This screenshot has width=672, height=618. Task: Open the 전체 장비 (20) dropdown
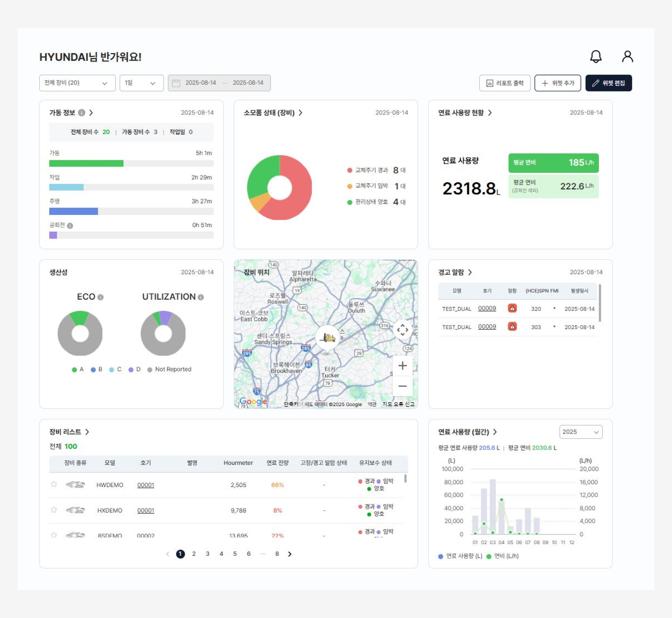click(x=77, y=83)
